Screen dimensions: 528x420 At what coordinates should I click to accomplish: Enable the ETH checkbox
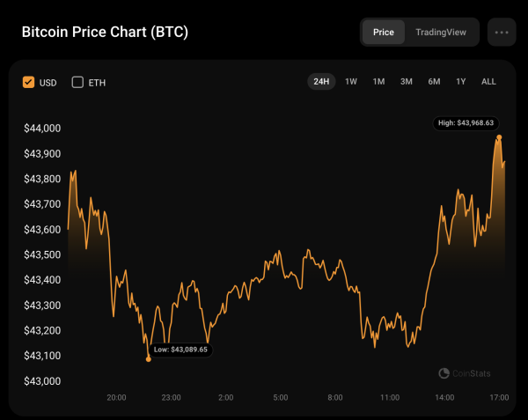coord(77,82)
